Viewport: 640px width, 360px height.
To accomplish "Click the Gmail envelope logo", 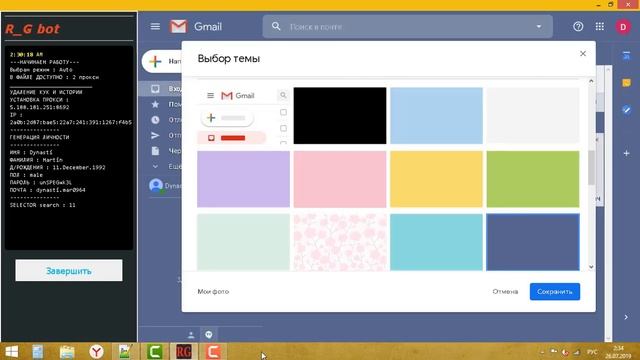I will coord(178,27).
